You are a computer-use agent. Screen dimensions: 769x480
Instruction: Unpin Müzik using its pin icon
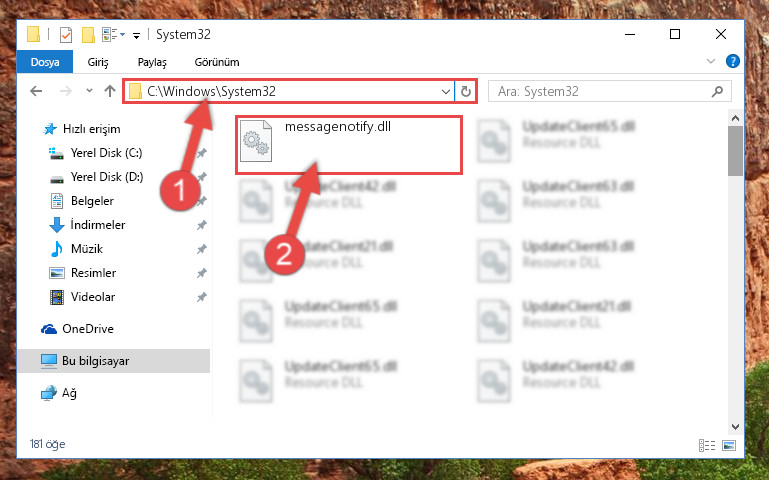click(x=202, y=249)
